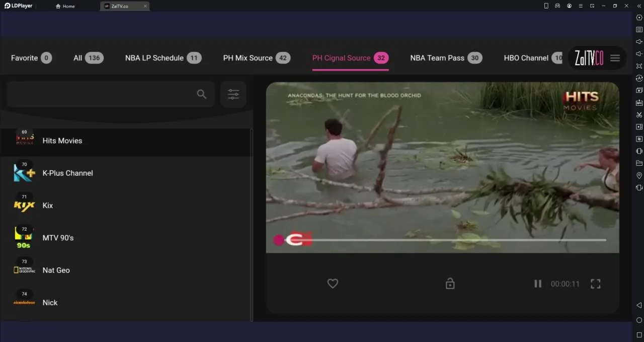This screenshot has width=644, height=342.
Task: Open the channel filter options
Action: click(x=233, y=94)
